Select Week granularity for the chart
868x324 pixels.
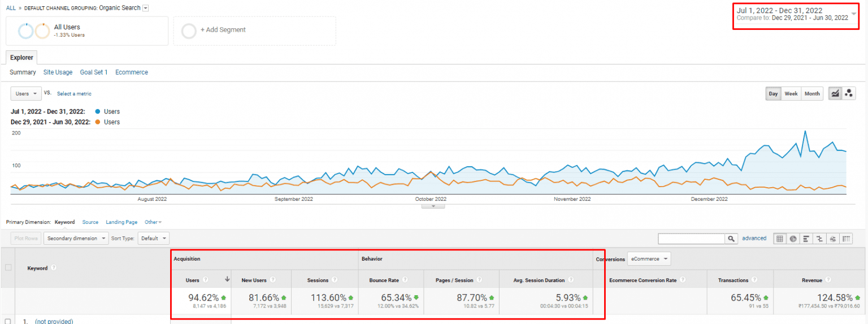pos(791,94)
